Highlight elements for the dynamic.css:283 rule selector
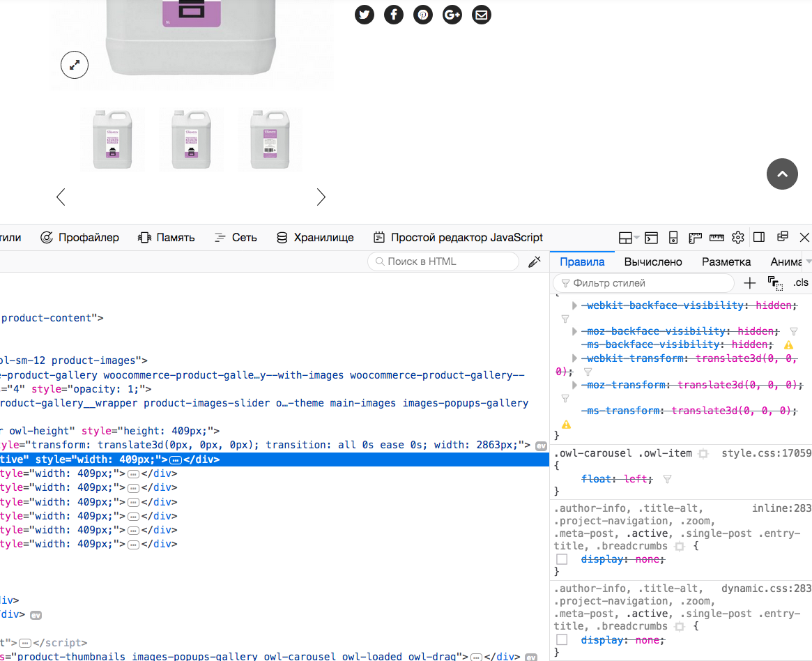812x661 pixels. pos(680,627)
